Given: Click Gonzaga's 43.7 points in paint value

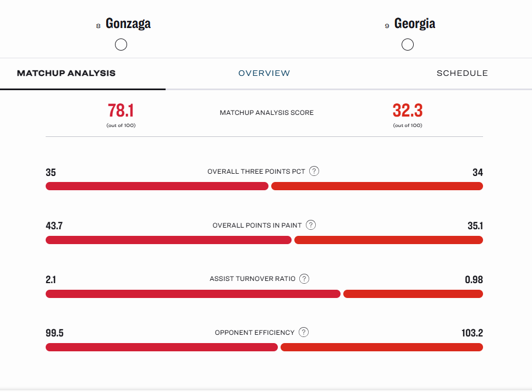Looking at the screenshot, I should 53,225.
